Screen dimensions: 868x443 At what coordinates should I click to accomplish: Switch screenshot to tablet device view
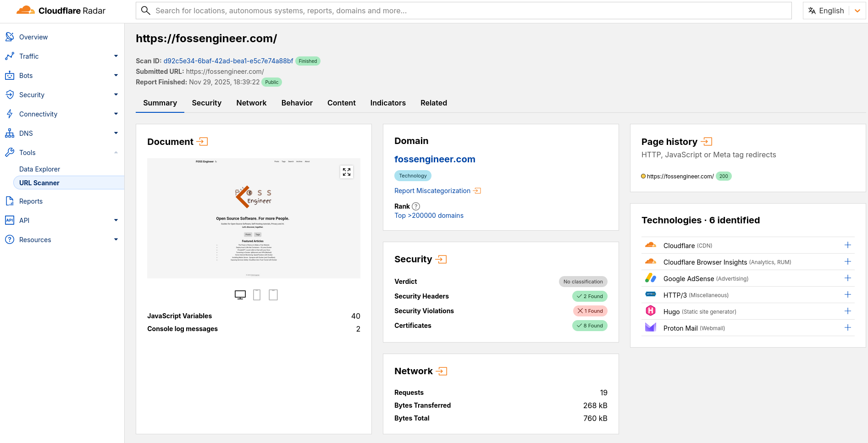(x=273, y=295)
